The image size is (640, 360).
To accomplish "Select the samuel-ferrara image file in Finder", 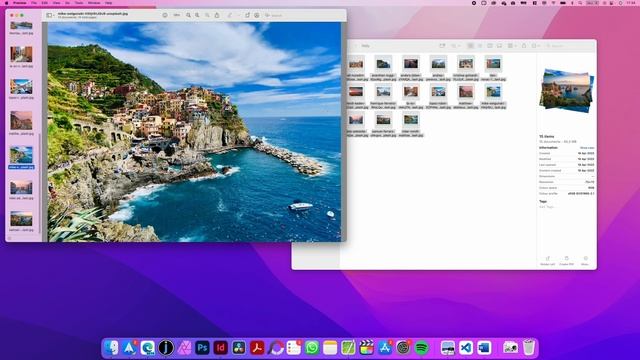I will pyautogui.click(x=383, y=124).
